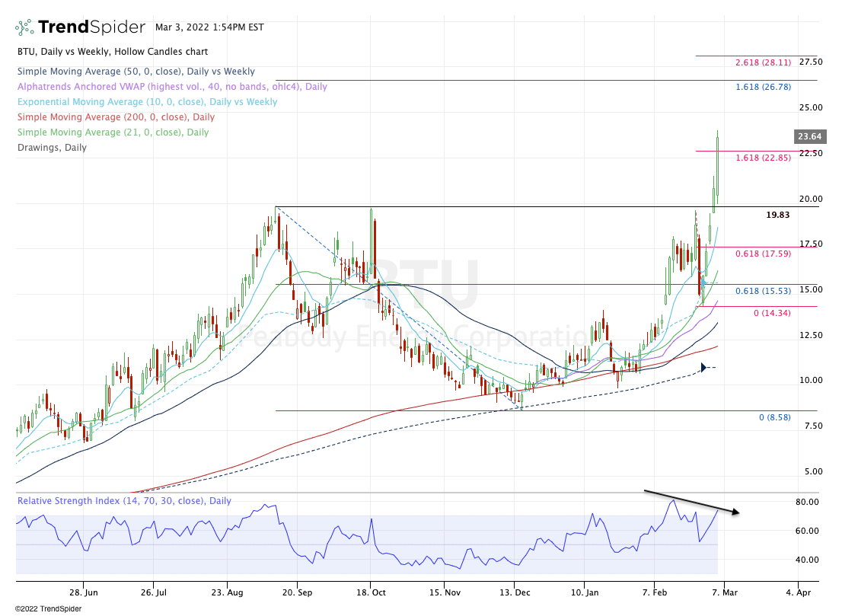
Task: Select the 19.83 horizontal resistance label
Action: [x=778, y=215]
